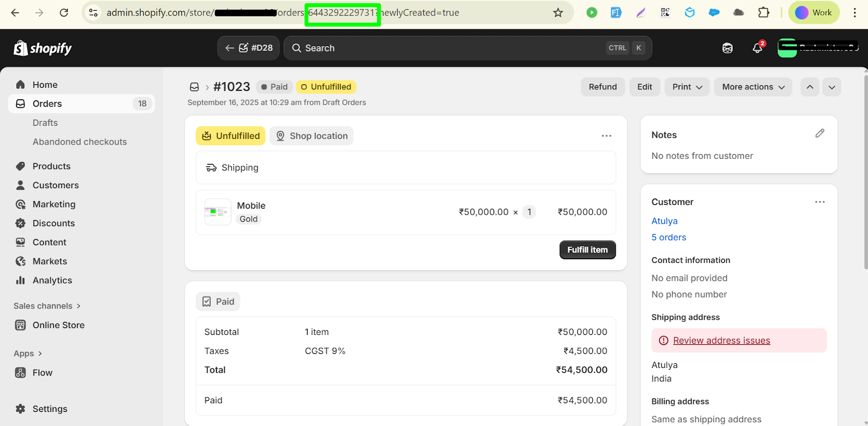Expand Apps section

(x=28, y=353)
